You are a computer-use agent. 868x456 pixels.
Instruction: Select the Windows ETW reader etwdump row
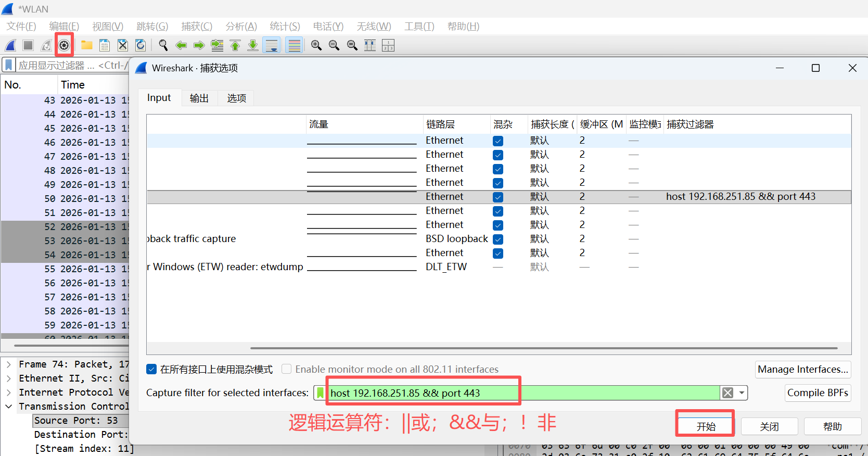pyautogui.click(x=499, y=267)
